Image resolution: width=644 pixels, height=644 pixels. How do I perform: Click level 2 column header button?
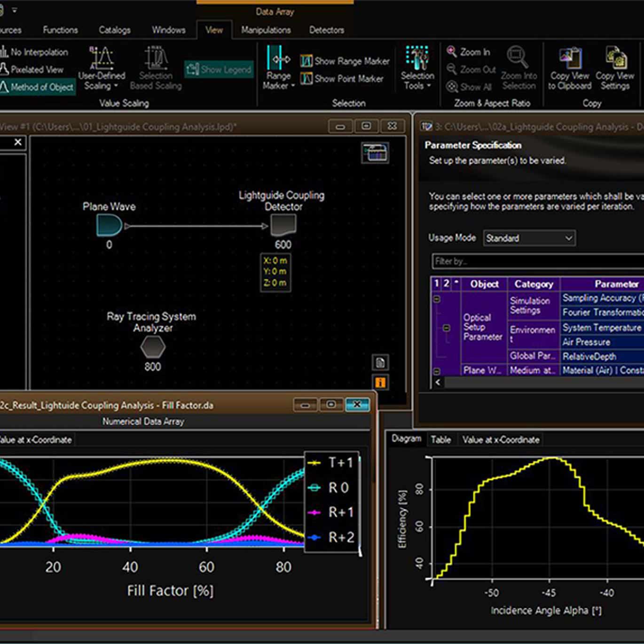[446, 283]
